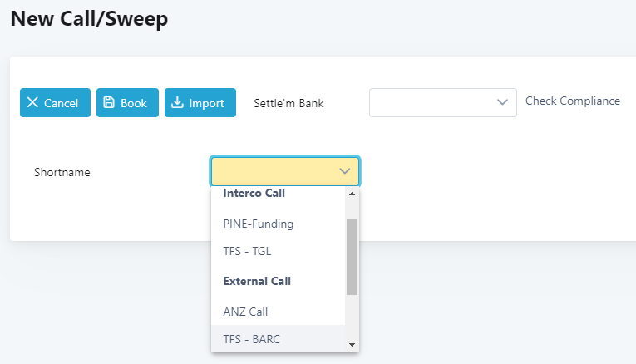636x364 pixels.
Task: Click the X icon on Cancel button
Action: tap(32, 103)
